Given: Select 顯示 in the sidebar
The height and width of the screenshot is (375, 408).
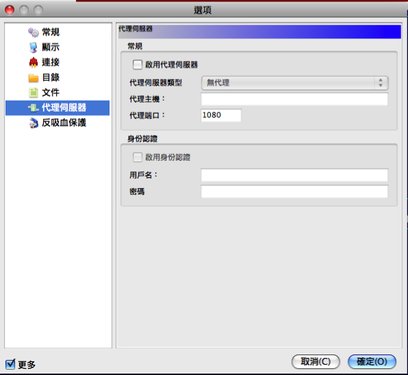Looking at the screenshot, I should 51,47.
